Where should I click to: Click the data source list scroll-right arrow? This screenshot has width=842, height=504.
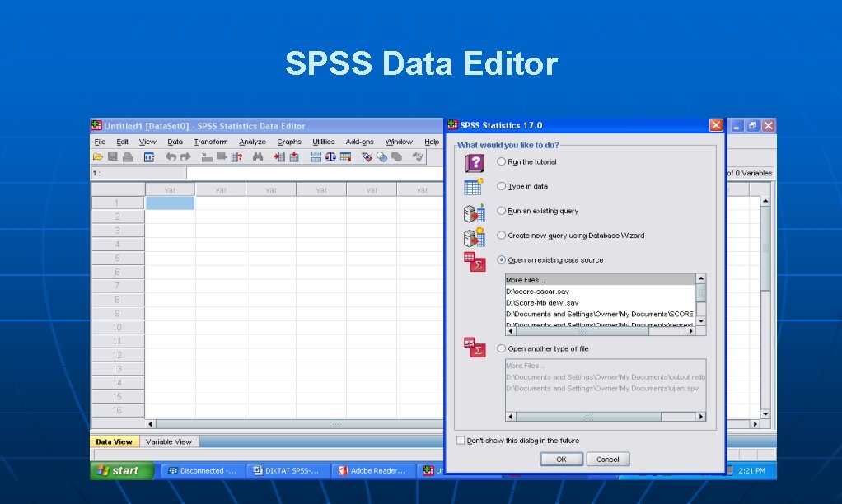[x=691, y=331]
